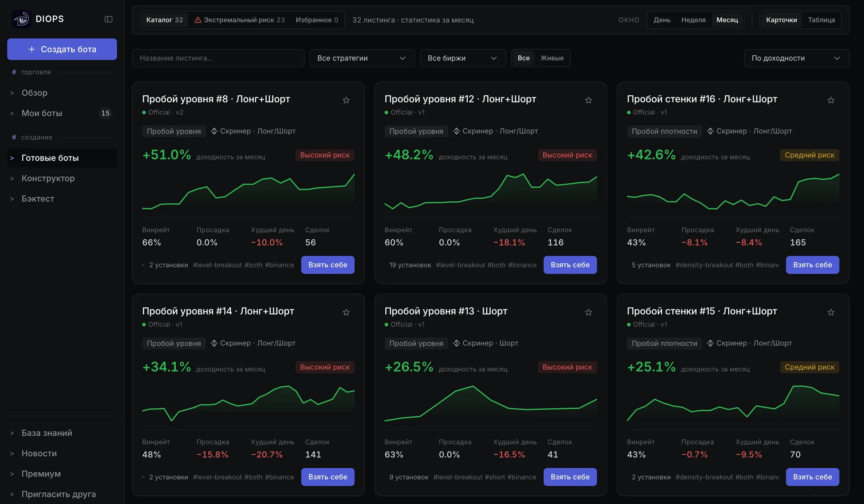Click Взять себе on Пробой уровня #13
This screenshot has height=504, width=864.
pyautogui.click(x=570, y=477)
